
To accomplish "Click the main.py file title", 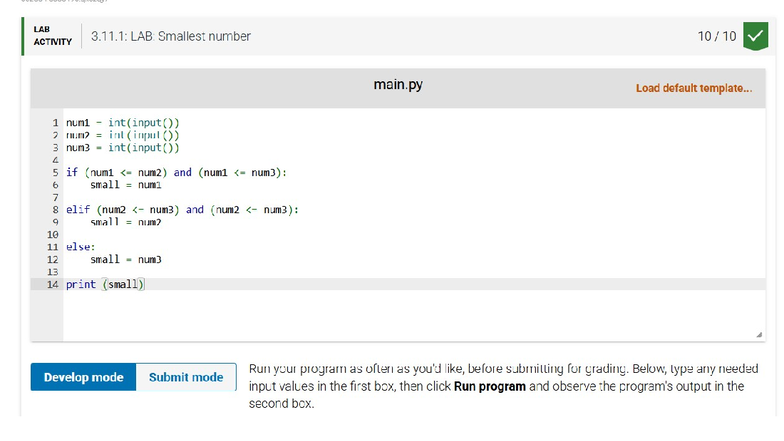I will [398, 84].
